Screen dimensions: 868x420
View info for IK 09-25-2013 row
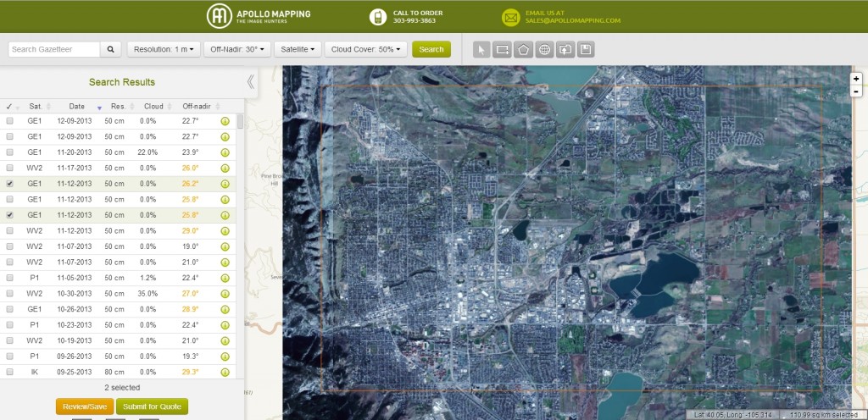click(x=225, y=373)
